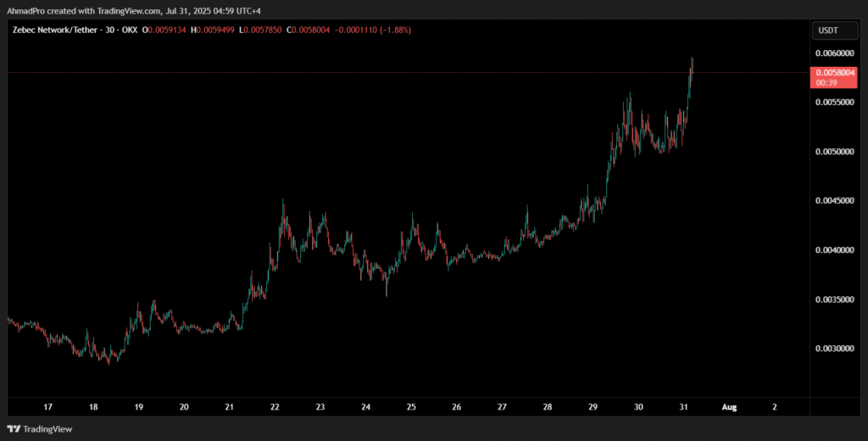The image size is (868, 441).
Task: Select date 29 on the time axis
Action: [x=593, y=407]
